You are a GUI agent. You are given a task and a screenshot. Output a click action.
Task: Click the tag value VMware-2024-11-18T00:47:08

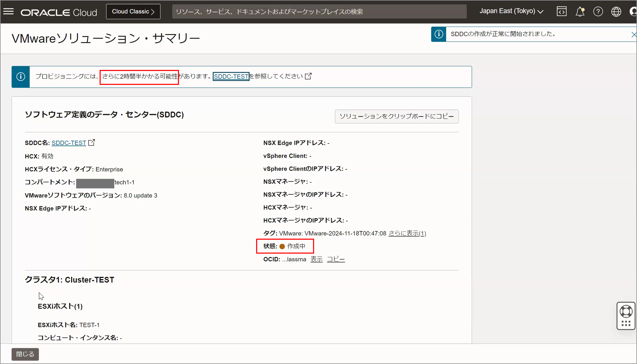(x=345, y=233)
